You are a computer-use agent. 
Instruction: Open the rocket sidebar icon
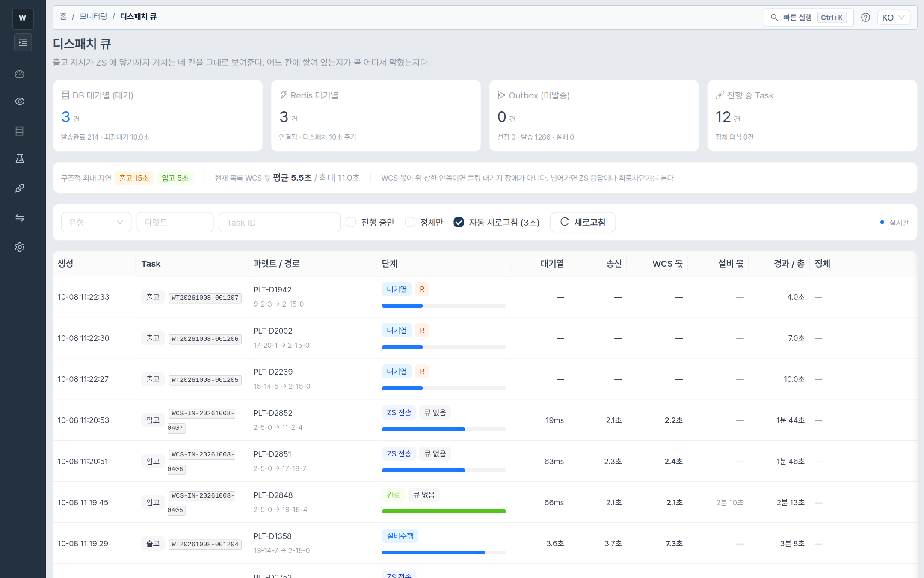(x=20, y=188)
